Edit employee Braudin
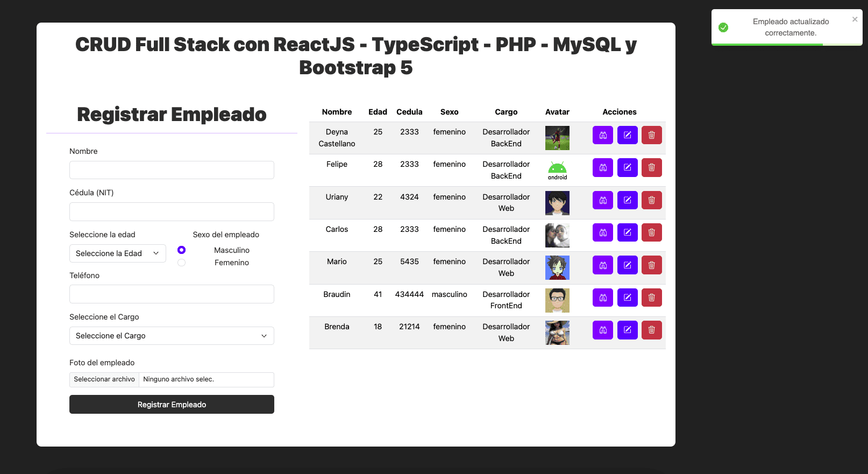This screenshot has height=474, width=868. click(628, 298)
